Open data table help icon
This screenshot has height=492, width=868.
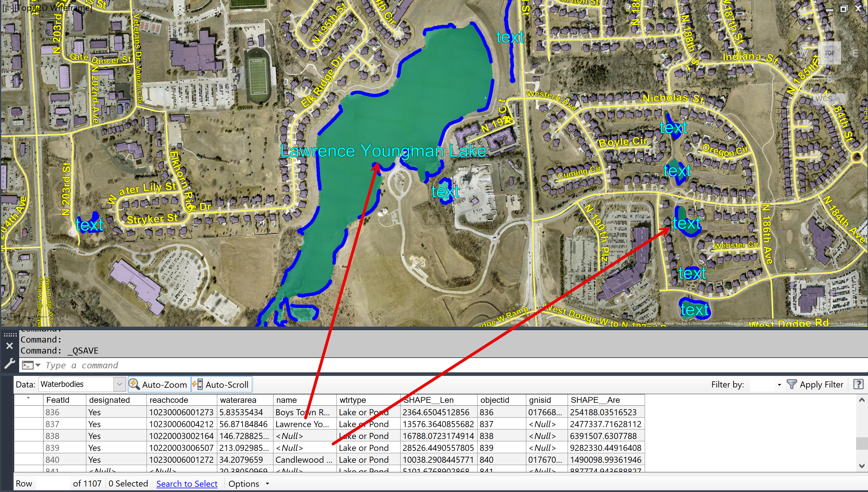point(858,384)
